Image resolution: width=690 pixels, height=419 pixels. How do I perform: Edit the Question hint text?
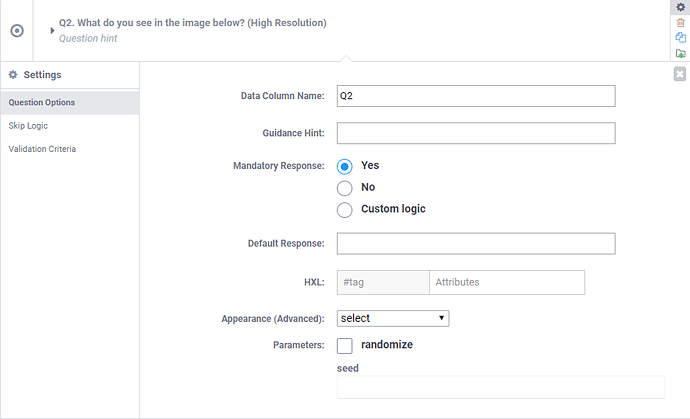[87, 38]
